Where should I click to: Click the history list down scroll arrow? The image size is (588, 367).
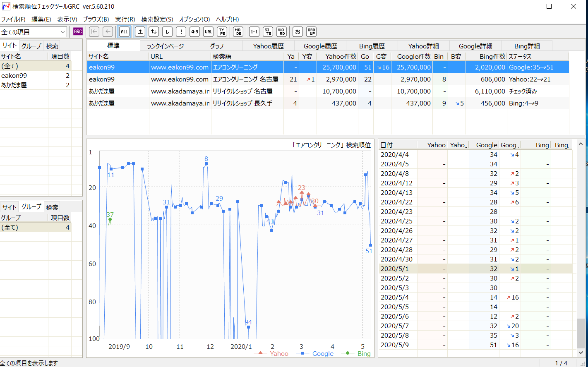(x=581, y=353)
